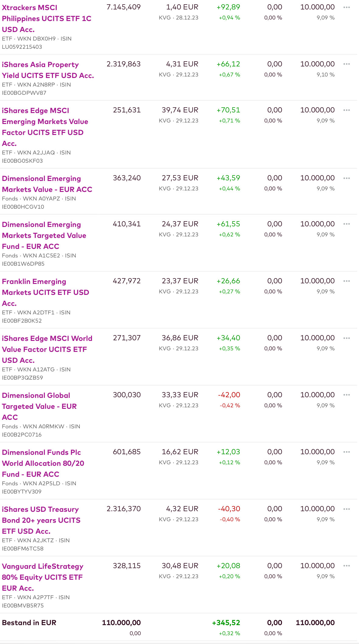This screenshot has height=644, width=359.
Task: Open more options for iShares Asia Property Yield
Action: (346, 64)
